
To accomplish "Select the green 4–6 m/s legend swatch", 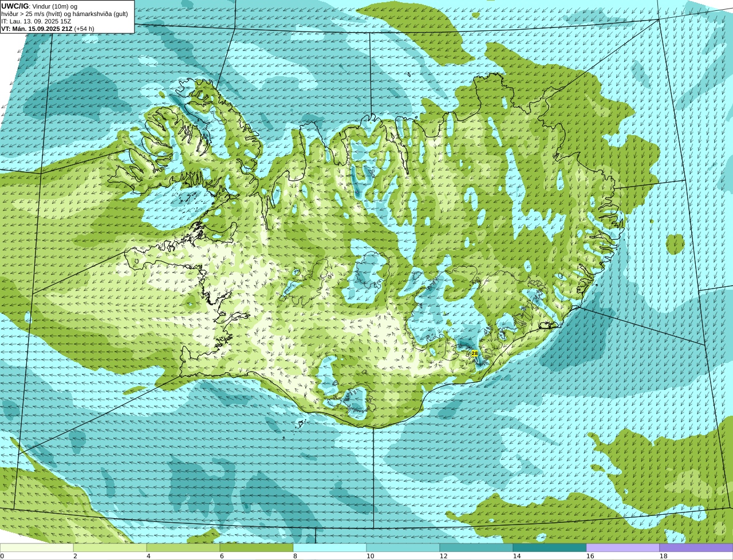I will 183,547.
